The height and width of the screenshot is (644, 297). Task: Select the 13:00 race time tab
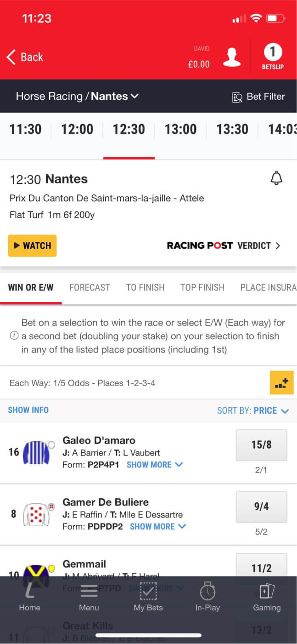(x=180, y=129)
